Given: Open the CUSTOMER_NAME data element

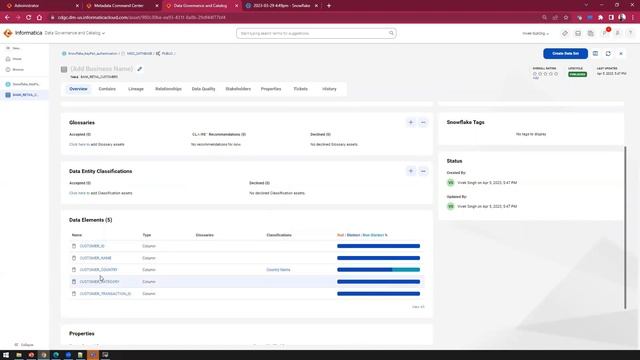Looking at the screenshot, I should tap(96, 258).
